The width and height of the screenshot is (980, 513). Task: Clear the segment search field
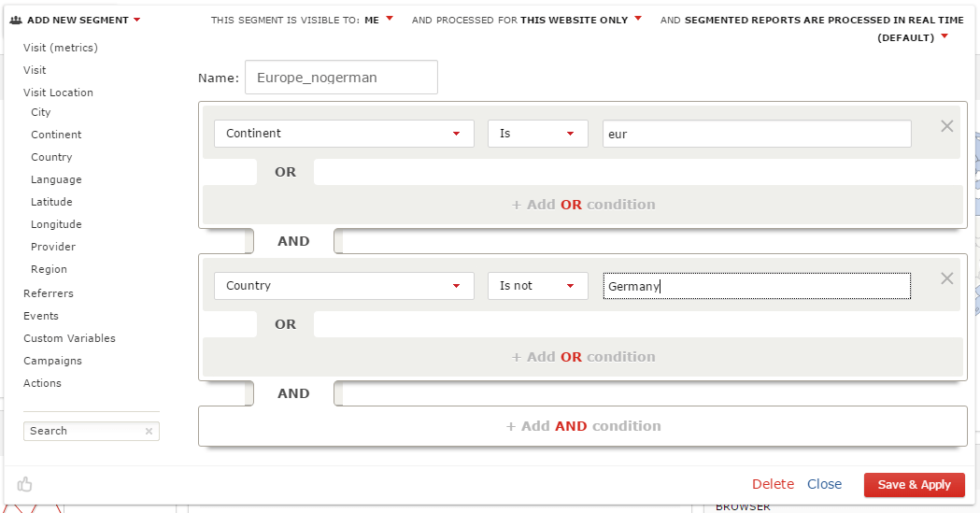pyautogui.click(x=149, y=432)
